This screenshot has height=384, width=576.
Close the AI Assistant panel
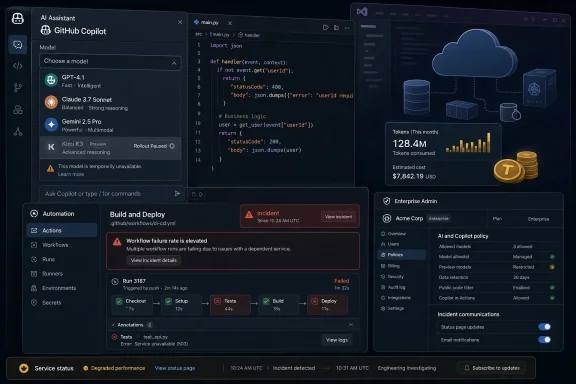[x=180, y=22]
